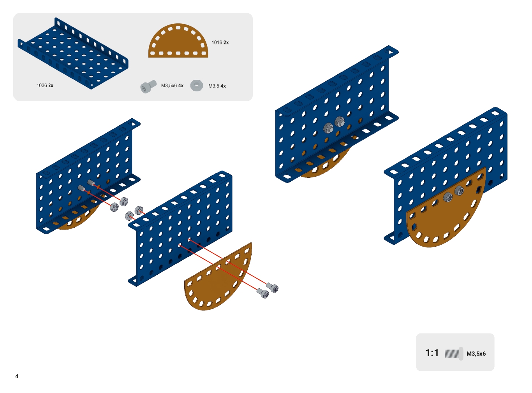Click page number 4
532x393 pixels.
17,376
